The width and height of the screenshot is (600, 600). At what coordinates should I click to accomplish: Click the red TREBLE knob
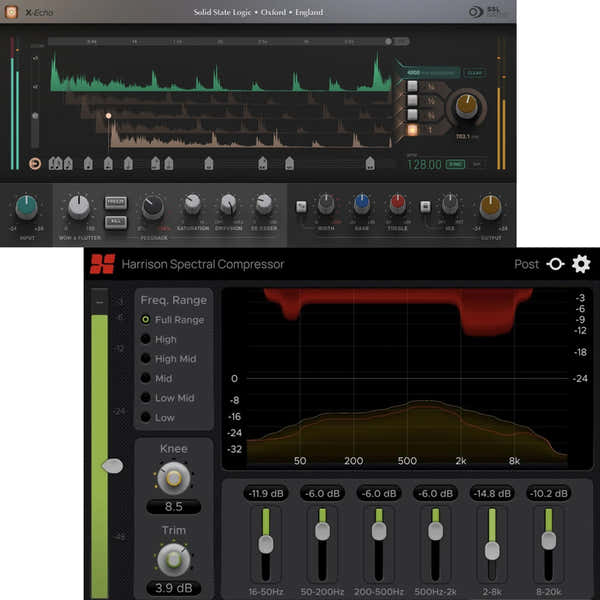398,204
